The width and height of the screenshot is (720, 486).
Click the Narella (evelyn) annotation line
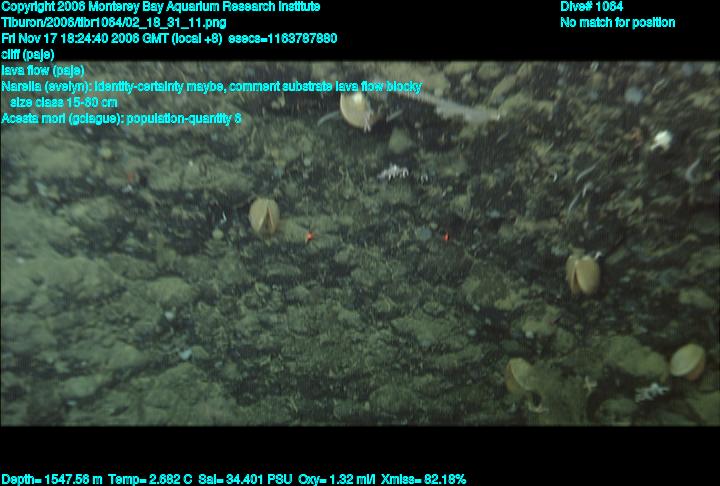[x=212, y=87]
